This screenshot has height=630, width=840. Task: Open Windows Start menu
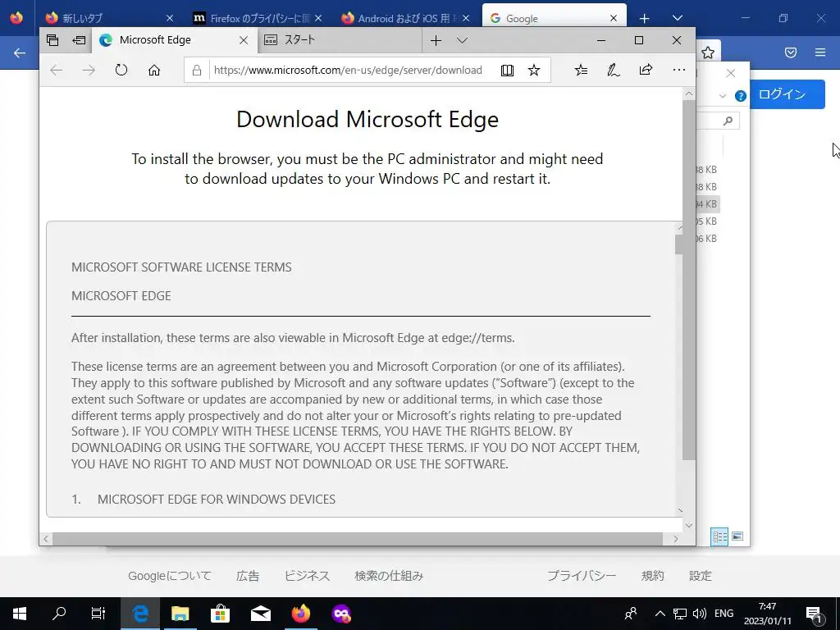[x=20, y=614]
